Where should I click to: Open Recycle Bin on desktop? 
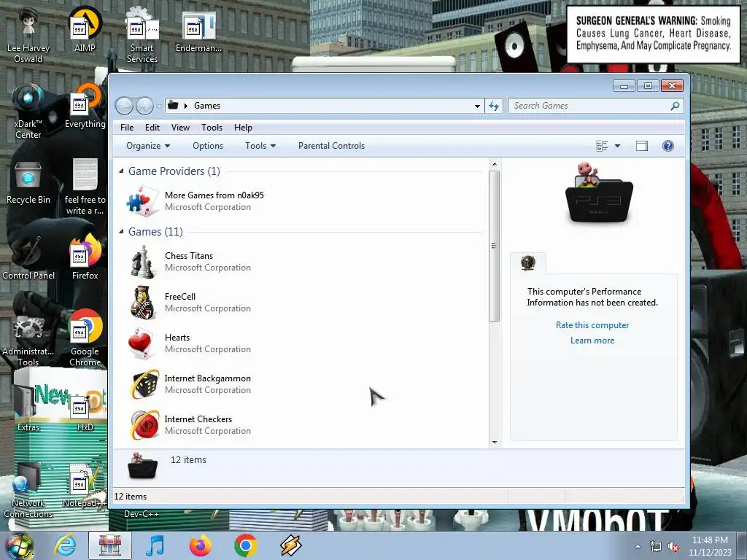[28, 182]
